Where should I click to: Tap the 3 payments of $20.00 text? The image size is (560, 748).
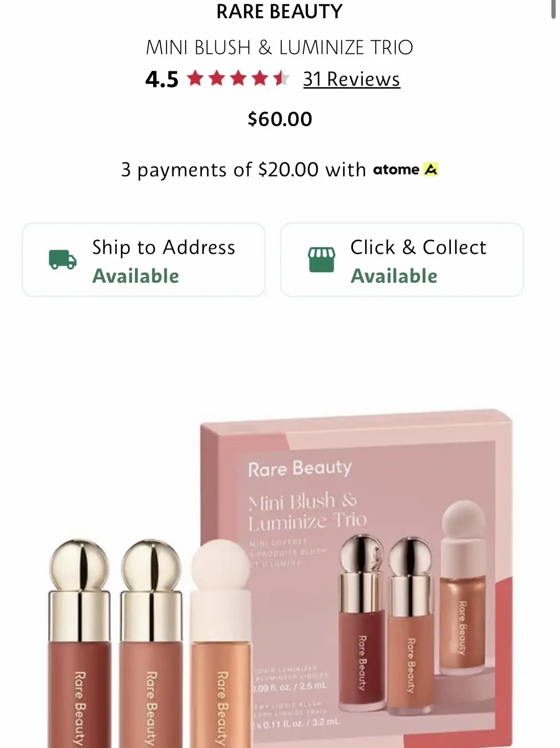pyautogui.click(x=220, y=170)
